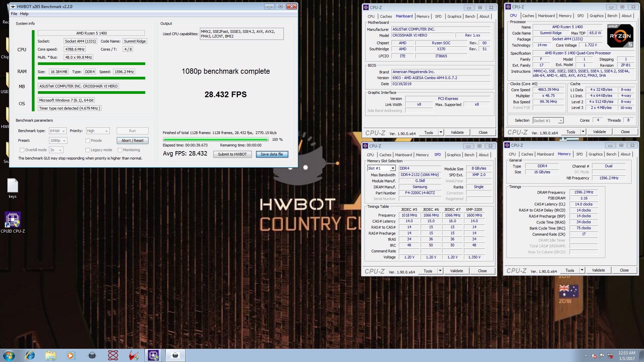Open the Preset 1080p dropdown
Viewport: 644px width, 362px height.
click(x=58, y=141)
